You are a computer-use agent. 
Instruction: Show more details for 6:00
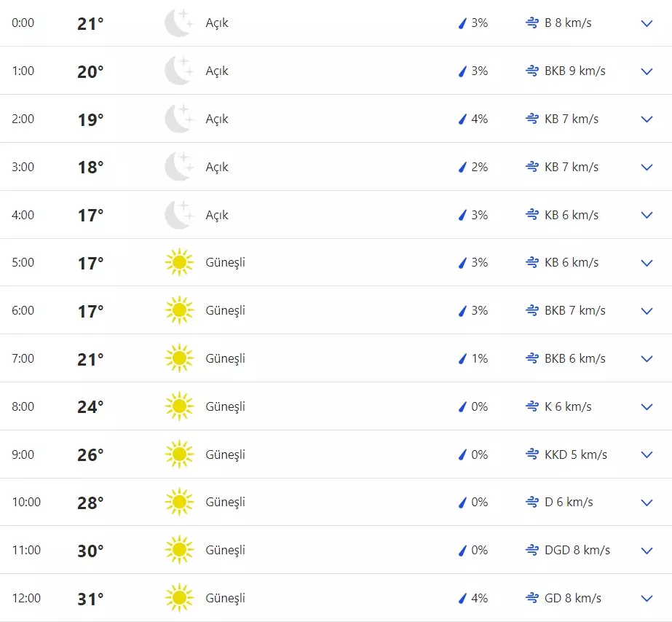647,311
